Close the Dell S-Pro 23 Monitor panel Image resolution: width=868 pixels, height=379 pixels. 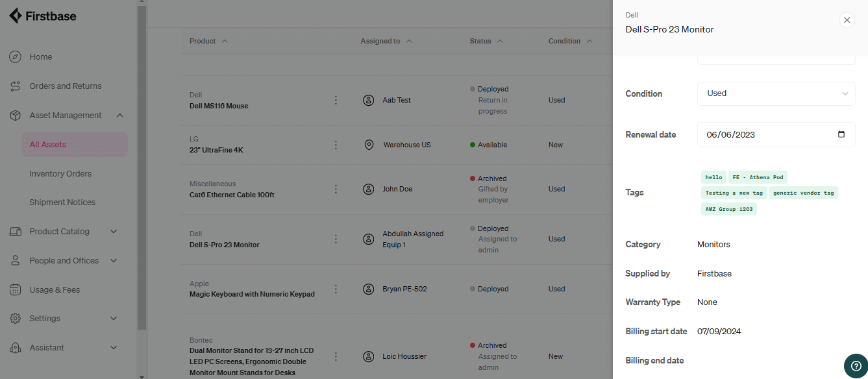coord(847,20)
